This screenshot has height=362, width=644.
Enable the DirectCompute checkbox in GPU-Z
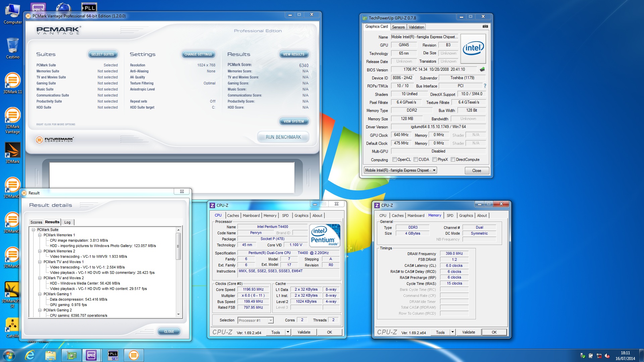coord(453,160)
